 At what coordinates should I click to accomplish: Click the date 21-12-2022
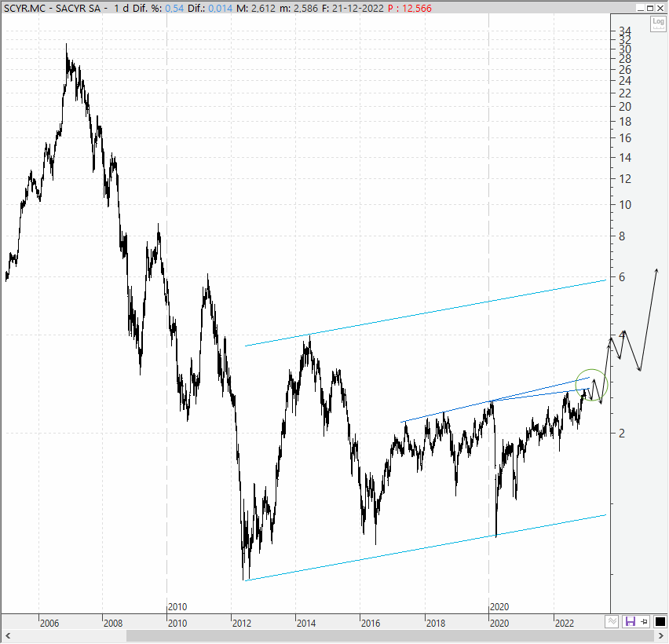pos(357,8)
